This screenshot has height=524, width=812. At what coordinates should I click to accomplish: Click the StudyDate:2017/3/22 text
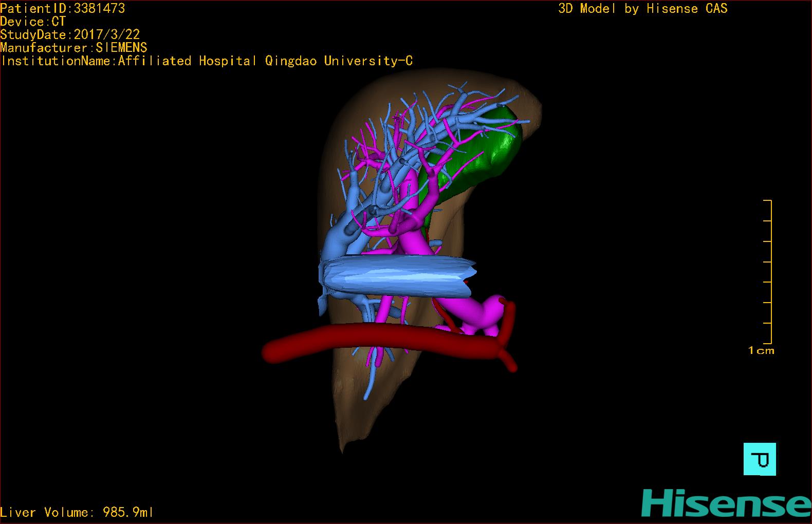tap(70, 34)
